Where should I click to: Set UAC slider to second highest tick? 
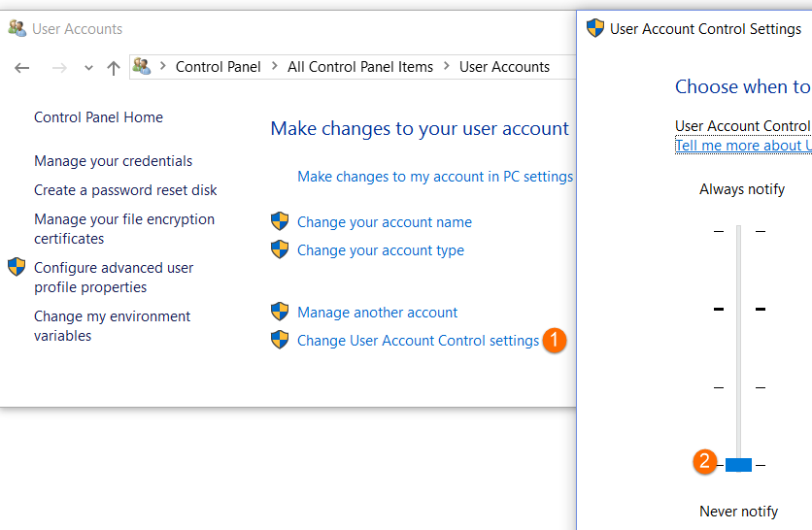coord(739,309)
